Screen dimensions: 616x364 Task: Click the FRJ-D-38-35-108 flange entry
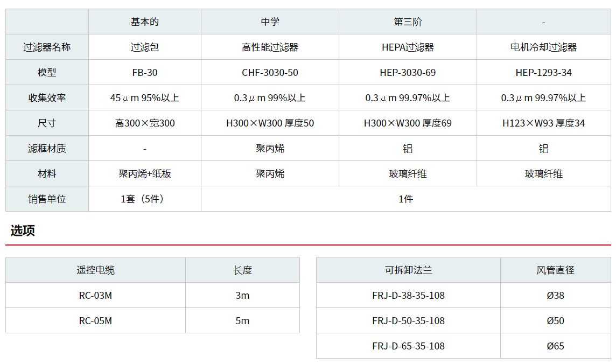[408, 296]
